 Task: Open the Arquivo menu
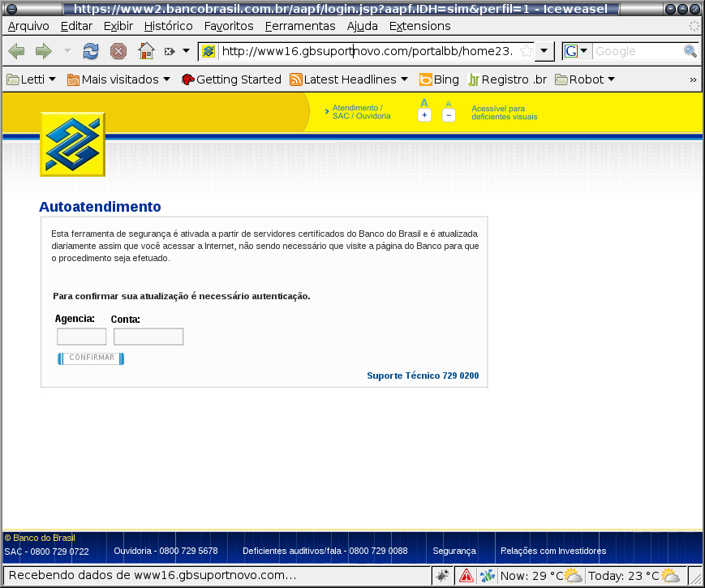(x=28, y=26)
